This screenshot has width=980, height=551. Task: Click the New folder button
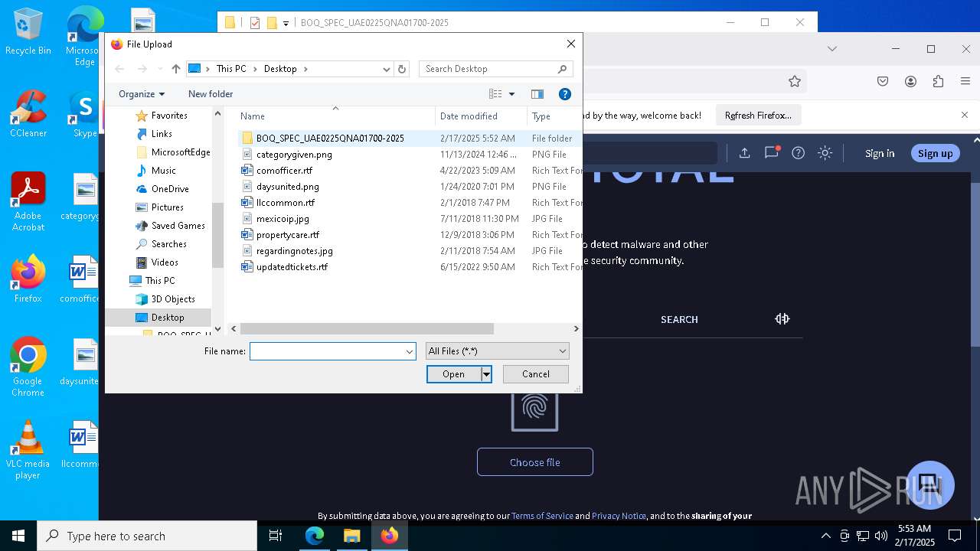(x=211, y=94)
